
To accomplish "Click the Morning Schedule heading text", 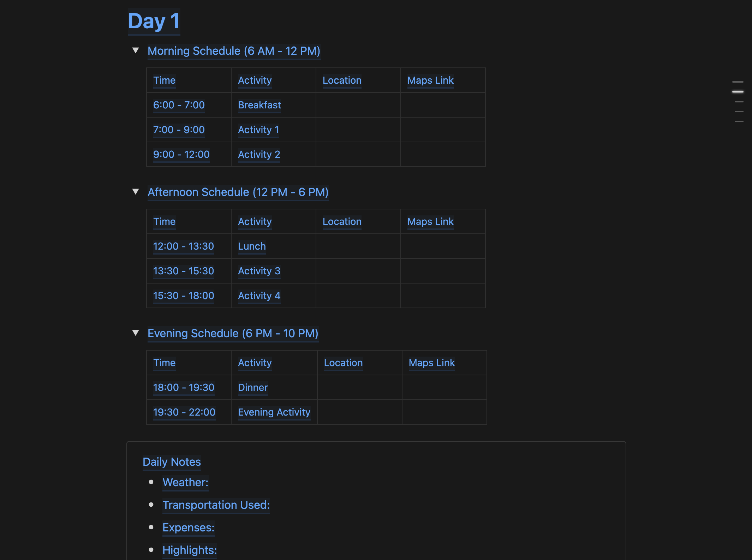I will (x=234, y=51).
